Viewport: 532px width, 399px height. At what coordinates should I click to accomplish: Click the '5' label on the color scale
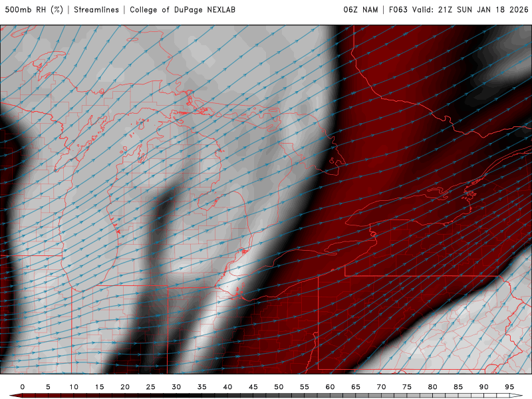[x=48, y=387]
